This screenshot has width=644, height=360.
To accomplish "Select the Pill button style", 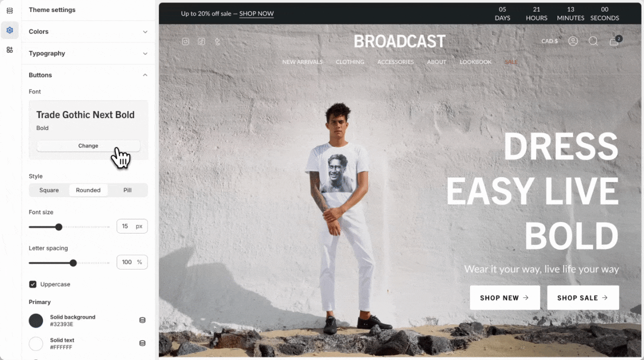I will pyautogui.click(x=127, y=190).
